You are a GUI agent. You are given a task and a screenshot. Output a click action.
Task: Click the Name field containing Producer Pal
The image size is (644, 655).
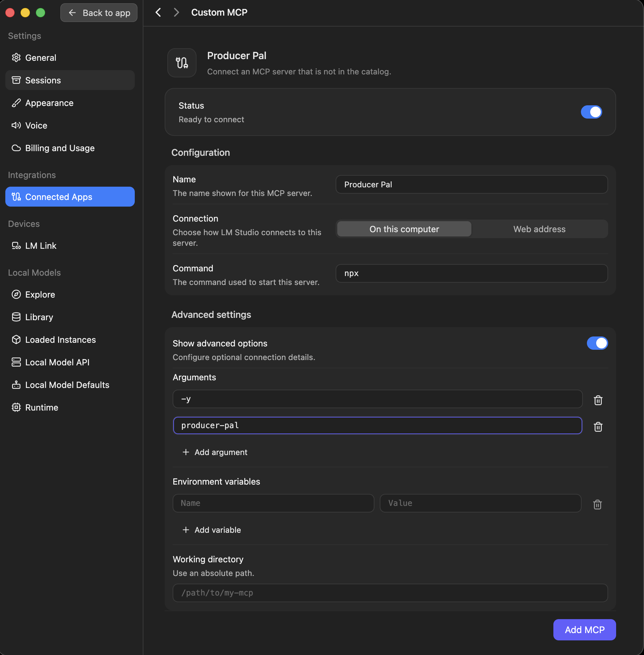tap(471, 184)
